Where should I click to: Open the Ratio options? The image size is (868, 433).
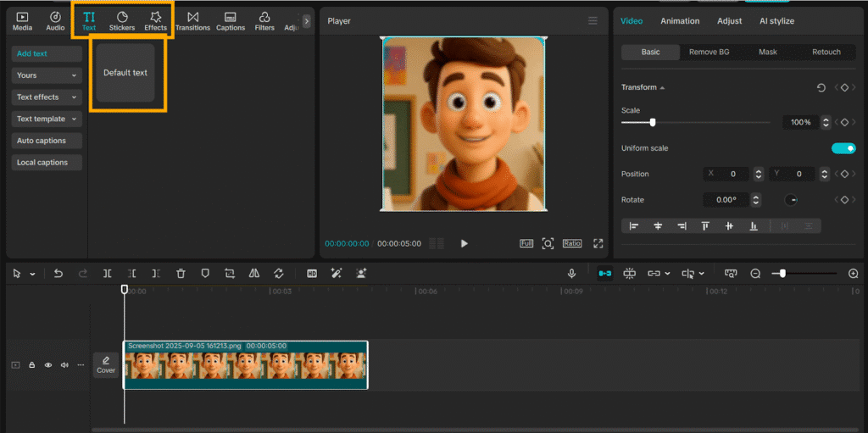[x=572, y=243]
